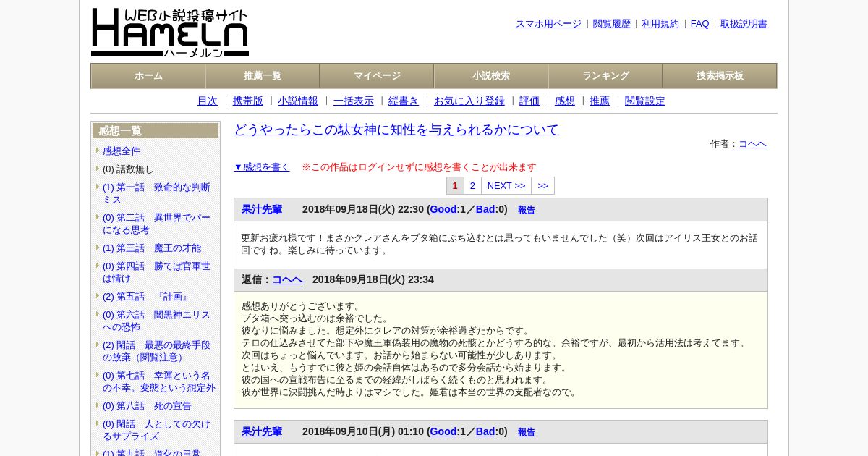
Task: Open コヘヘ link in the 返信 header
Action: (x=287, y=280)
